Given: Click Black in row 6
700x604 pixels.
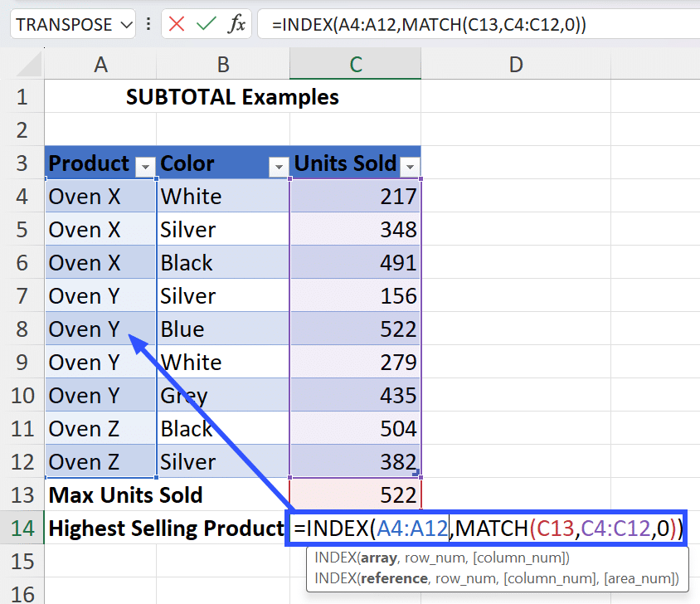Looking at the screenshot, I should pos(223,263).
